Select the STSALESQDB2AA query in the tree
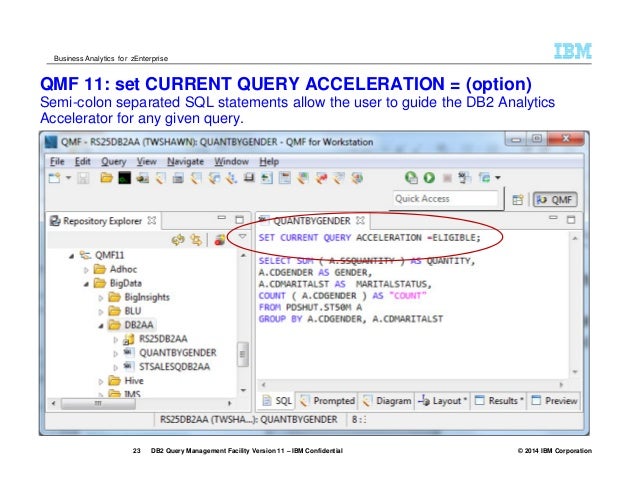Screen dimensions: 638x493 [175, 366]
